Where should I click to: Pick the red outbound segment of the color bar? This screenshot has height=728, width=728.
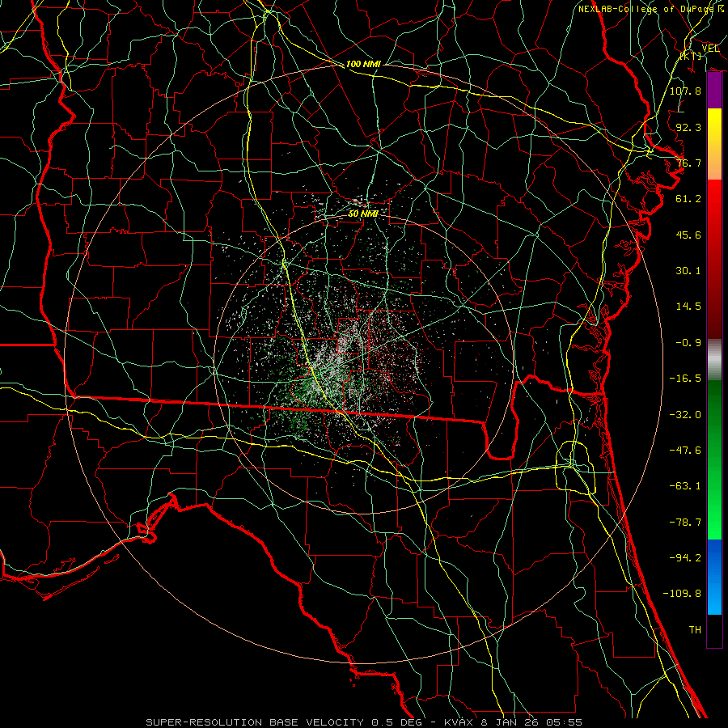(714, 259)
